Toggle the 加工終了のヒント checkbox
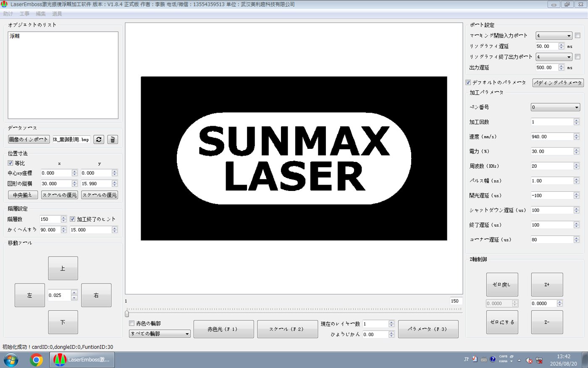The height and width of the screenshot is (368, 588). point(73,219)
